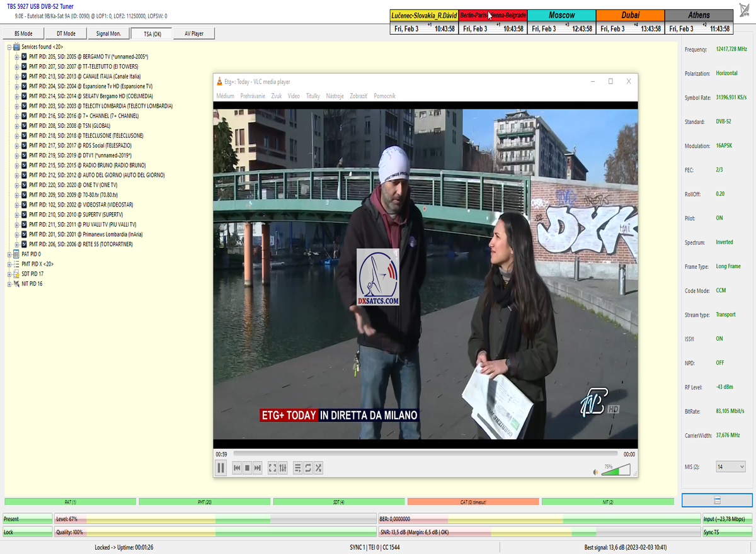Click the VLC stop playback button
756x554 pixels.
pyautogui.click(x=248, y=468)
